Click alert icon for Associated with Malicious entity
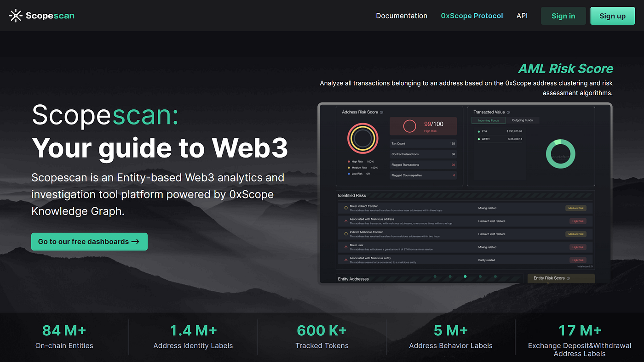 346,260
